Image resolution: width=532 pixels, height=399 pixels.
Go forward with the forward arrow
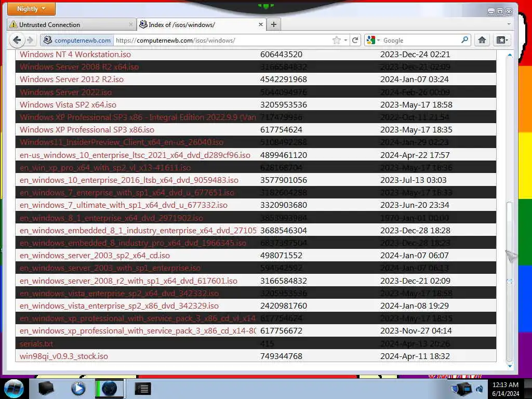pos(30,41)
